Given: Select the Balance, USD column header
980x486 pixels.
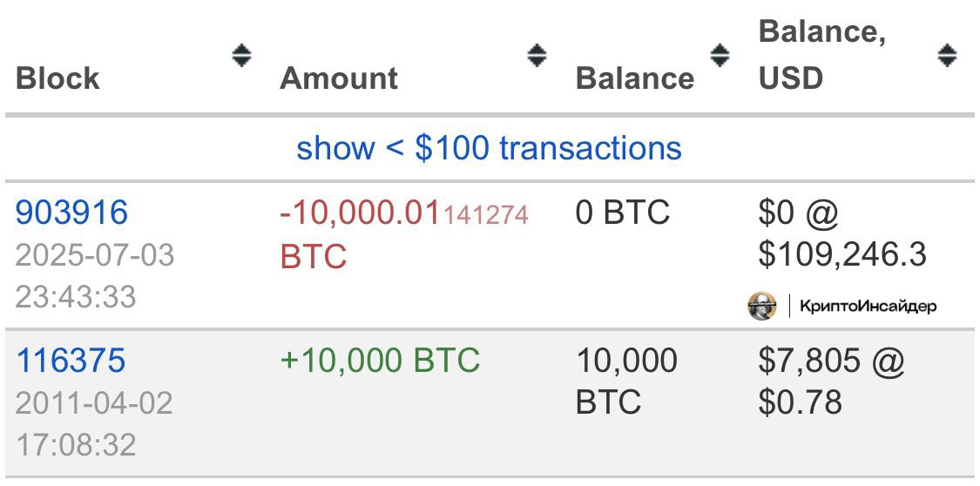Looking at the screenshot, I should tap(821, 55).
